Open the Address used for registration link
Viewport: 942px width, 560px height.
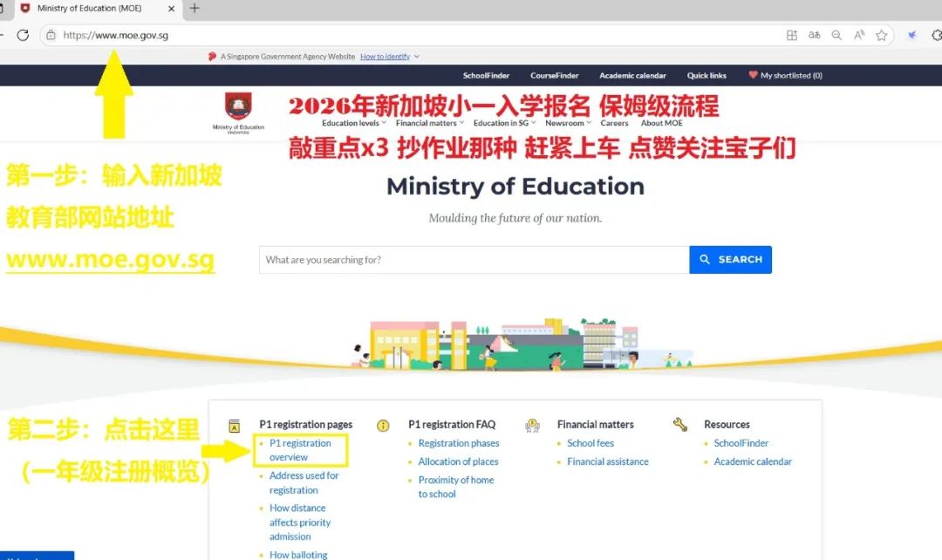point(304,482)
